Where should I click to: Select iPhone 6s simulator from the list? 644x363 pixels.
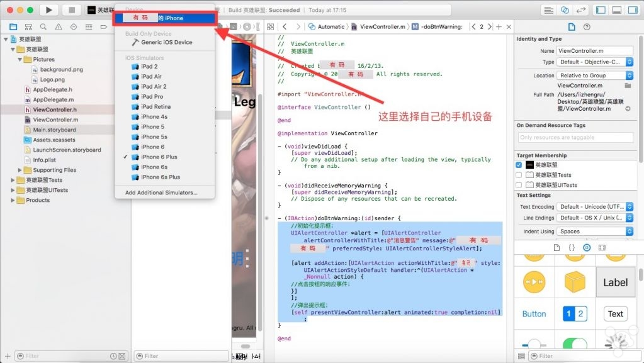click(154, 167)
